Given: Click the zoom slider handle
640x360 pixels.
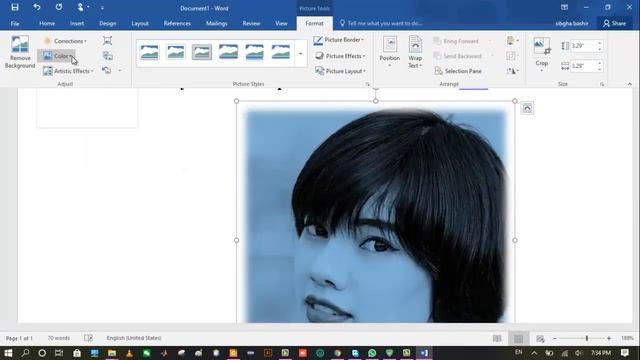Looking at the screenshot, I should coord(587,338).
